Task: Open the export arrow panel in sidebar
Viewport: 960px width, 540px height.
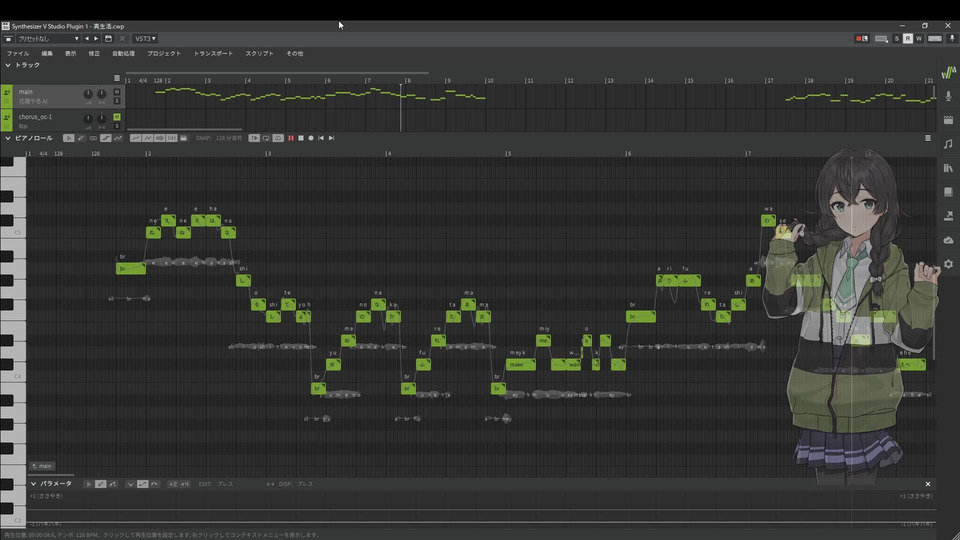Action: pos(948,216)
